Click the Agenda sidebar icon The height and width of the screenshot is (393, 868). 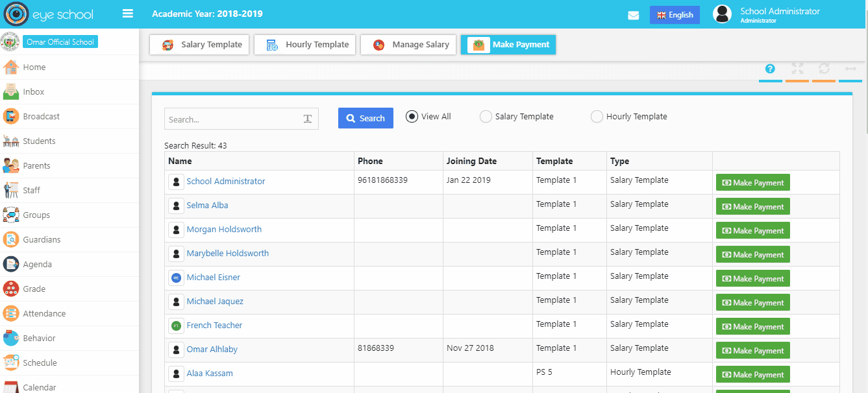pos(10,264)
